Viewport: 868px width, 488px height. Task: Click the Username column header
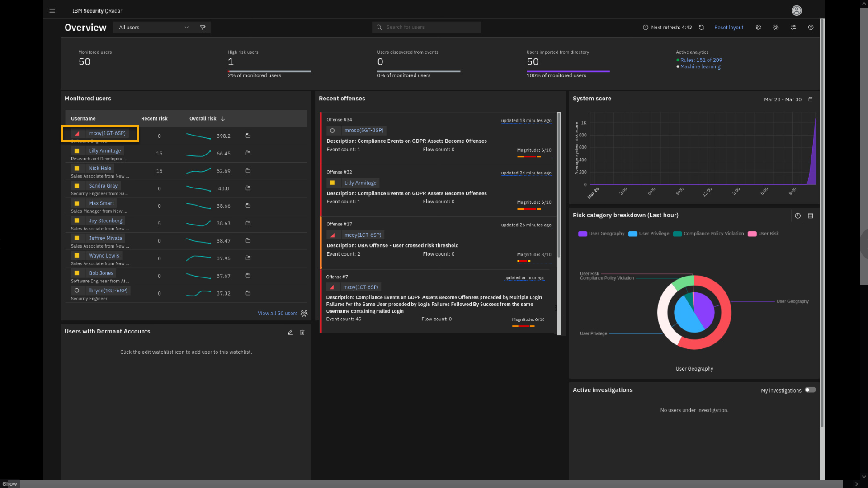pos(83,119)
